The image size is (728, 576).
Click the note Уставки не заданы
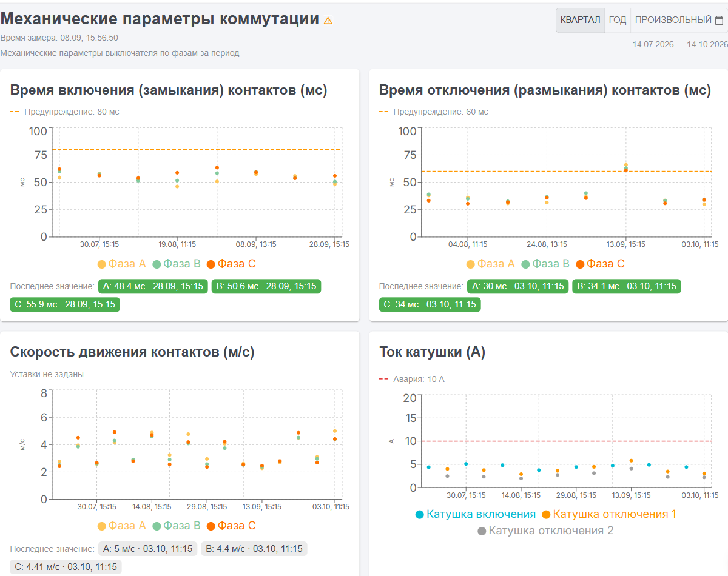47,374
